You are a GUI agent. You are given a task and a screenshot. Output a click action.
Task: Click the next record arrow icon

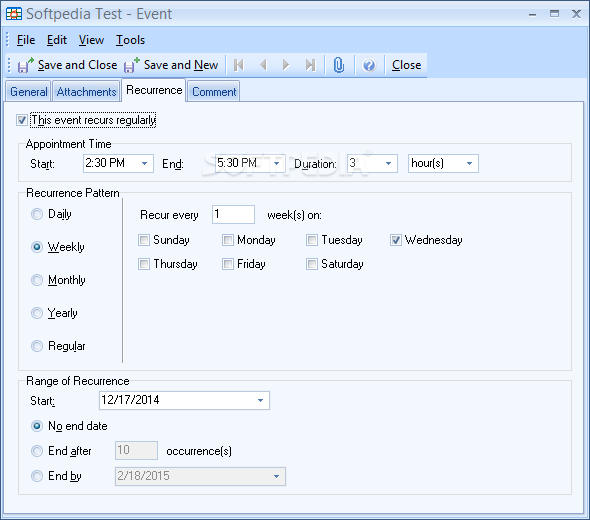tap(286, 65)
